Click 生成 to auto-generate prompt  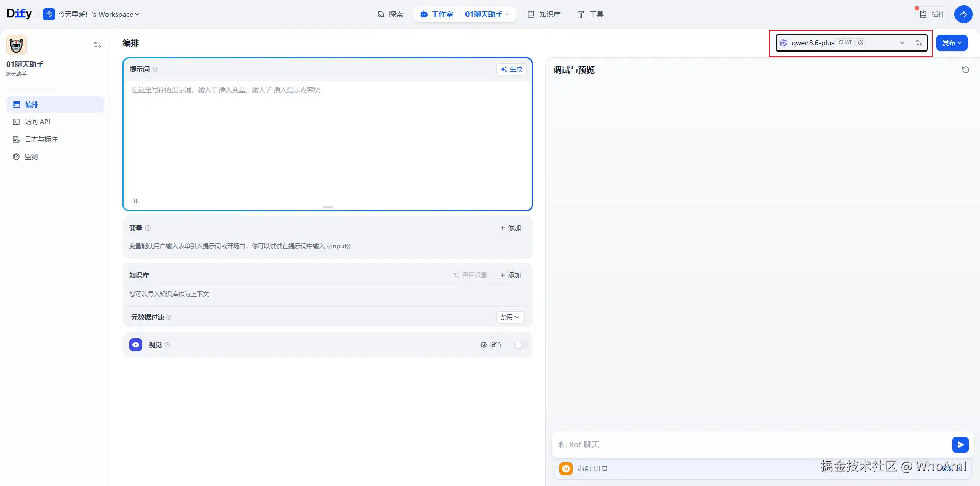tap(511, 69)
